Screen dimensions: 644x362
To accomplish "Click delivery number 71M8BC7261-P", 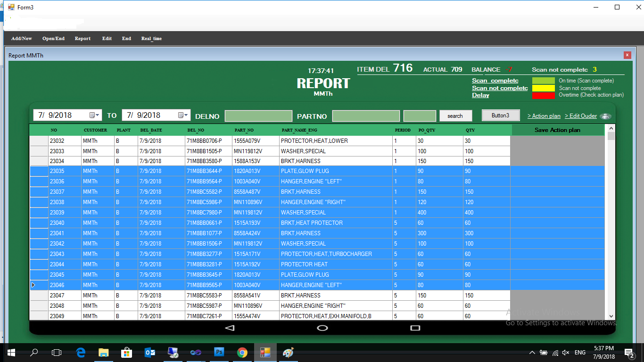I will (208, 316).
